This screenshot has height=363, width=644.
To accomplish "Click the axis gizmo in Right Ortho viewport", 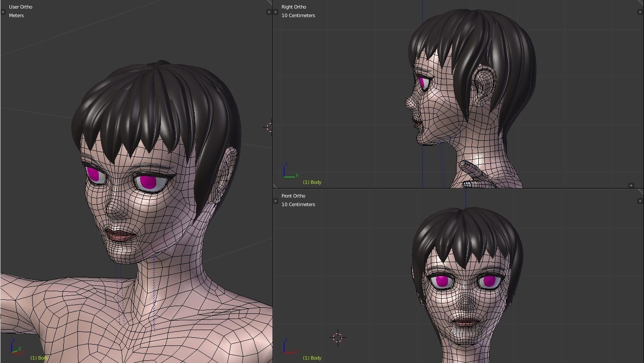I will click(290, 171).
